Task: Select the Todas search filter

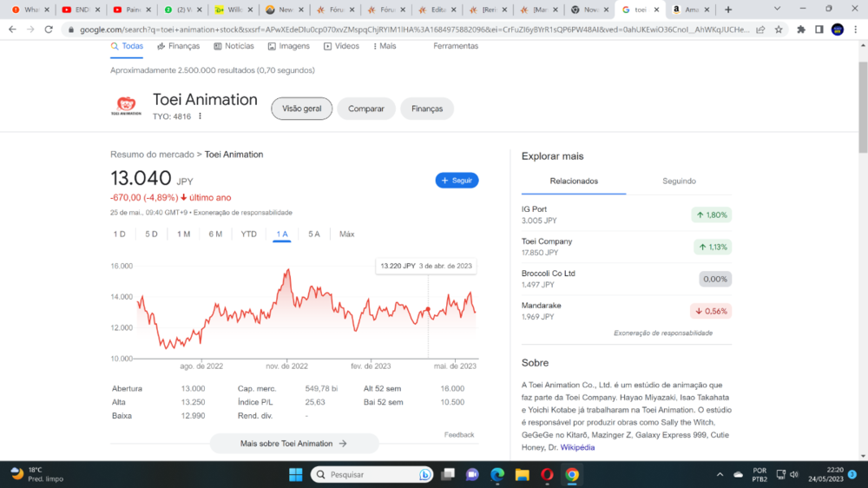Action: pyautogui.click(x=127, y=47)
